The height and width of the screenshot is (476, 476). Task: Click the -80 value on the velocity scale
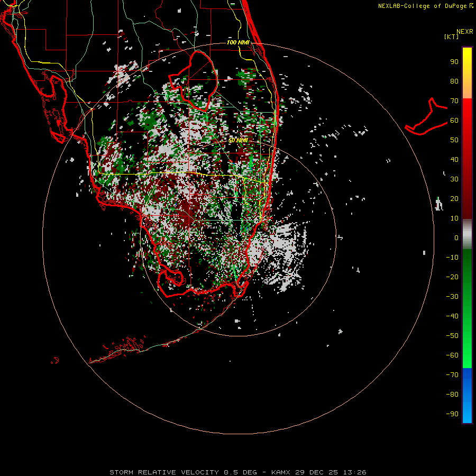(x=452, y=395)
